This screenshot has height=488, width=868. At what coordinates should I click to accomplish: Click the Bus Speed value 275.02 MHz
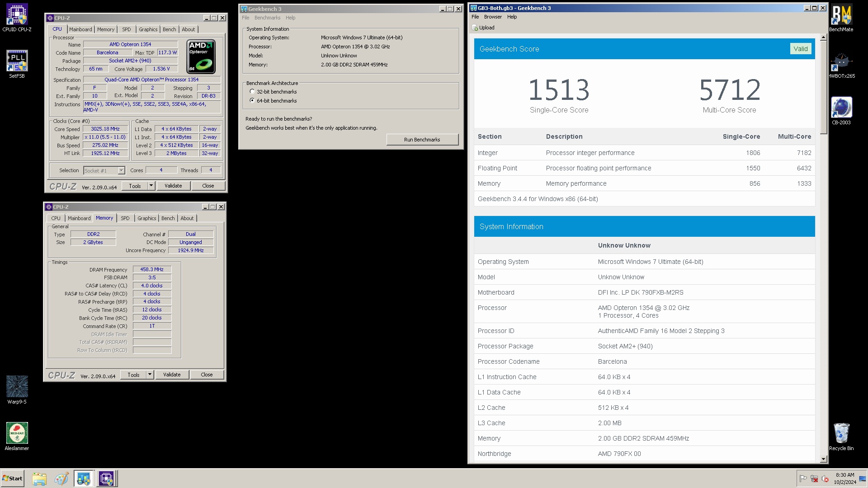point(105,145)
